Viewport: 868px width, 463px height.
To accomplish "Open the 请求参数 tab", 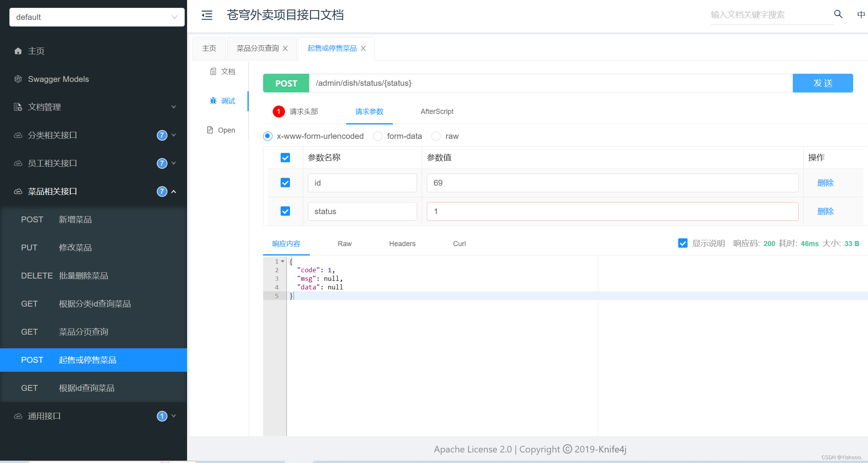I will pyautogui.click(x=369, y=112).
